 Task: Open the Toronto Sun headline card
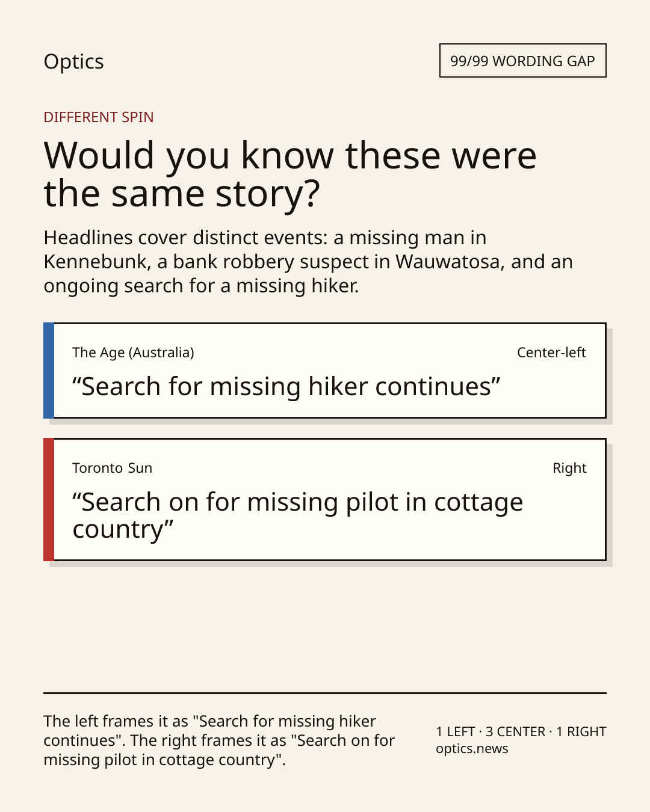click(325, 500)
